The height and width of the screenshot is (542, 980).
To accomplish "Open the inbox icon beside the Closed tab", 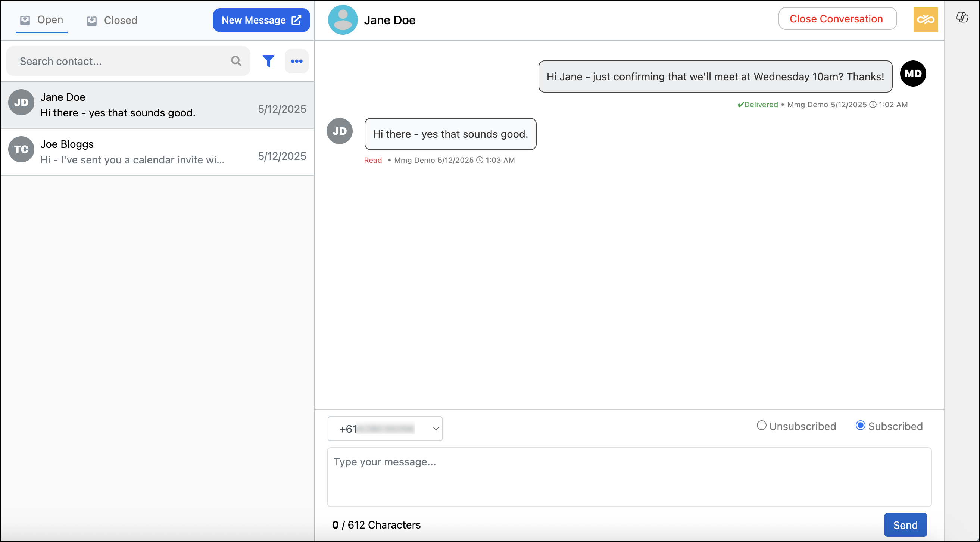I will tap(91, 20).
